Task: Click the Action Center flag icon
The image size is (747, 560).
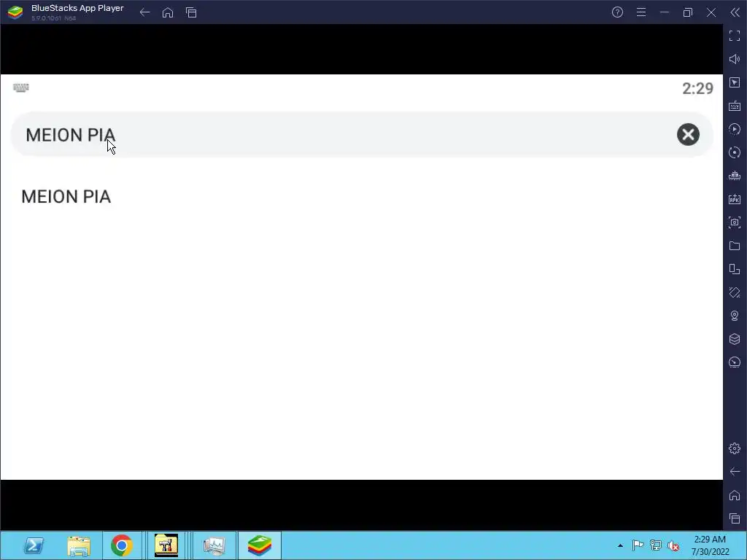Action: [638, 545]
